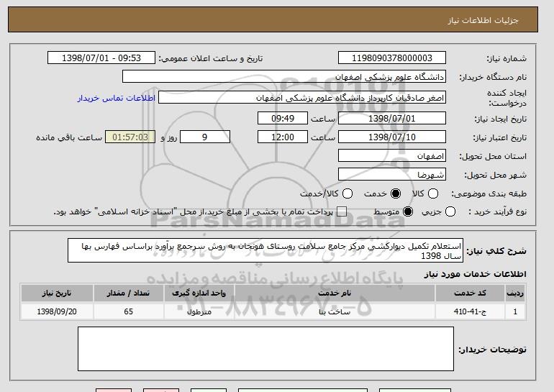
Task: Click the ساعت باقی مانده label
Action: pyautogui.click(x=69, y=137)
